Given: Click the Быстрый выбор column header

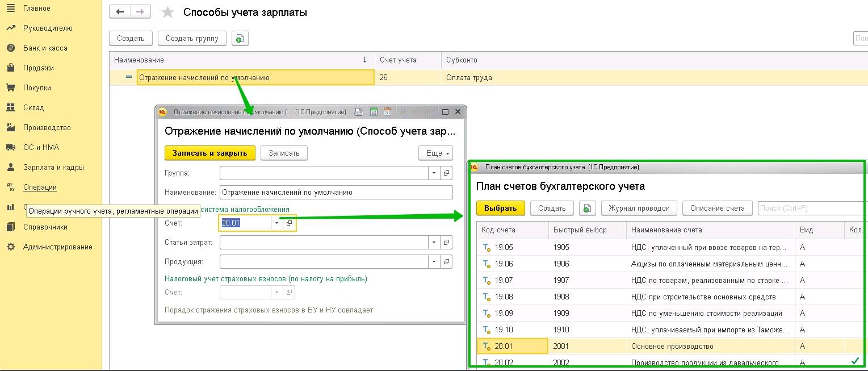Looking at the screenshot, I should pos(588,230).
